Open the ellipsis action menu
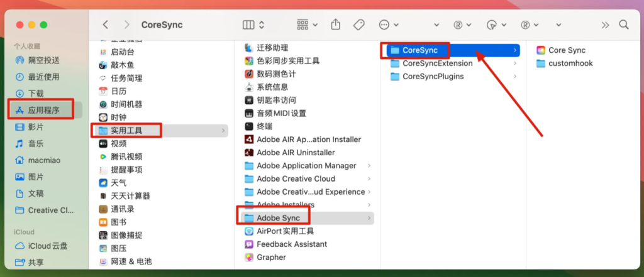The width and height of the screenshot is (644, 277). (x=389, y=24)
